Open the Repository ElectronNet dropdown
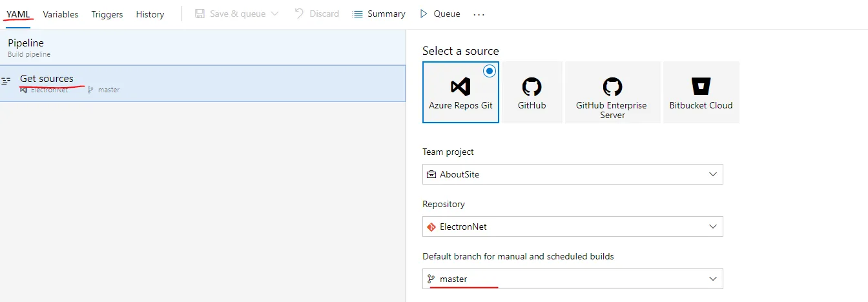The image size is (868, 302). tap(713, 226)
